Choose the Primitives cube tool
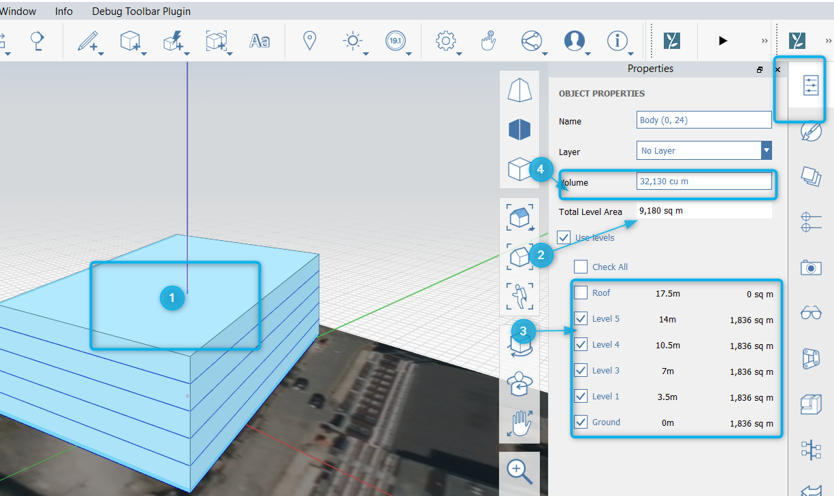834x496 pixels. click(x=130, y=40)
